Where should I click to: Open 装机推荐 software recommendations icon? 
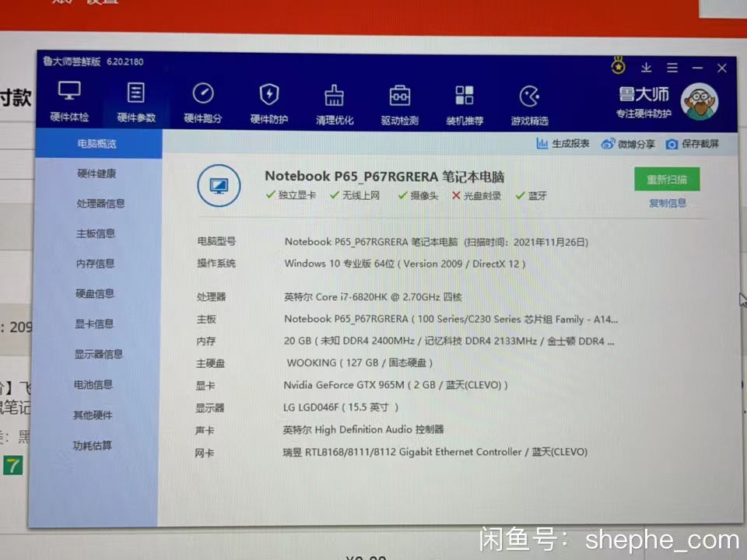coord(465,96)
